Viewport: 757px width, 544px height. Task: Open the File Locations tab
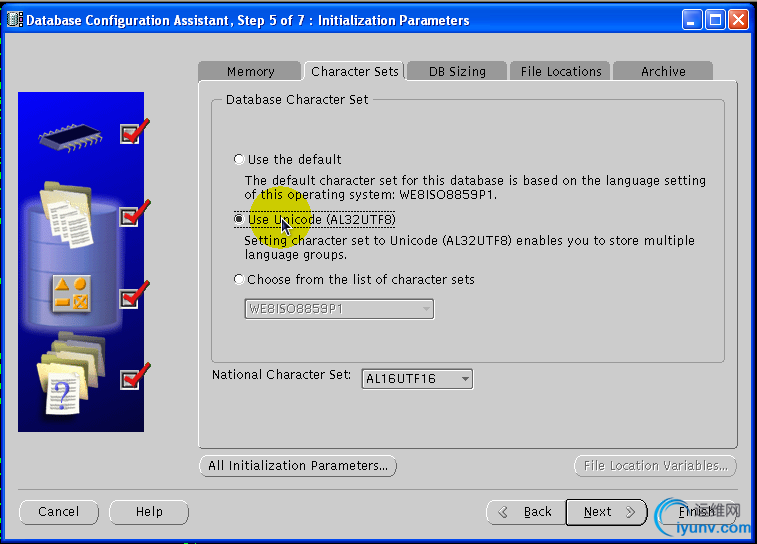pos(561,71)
